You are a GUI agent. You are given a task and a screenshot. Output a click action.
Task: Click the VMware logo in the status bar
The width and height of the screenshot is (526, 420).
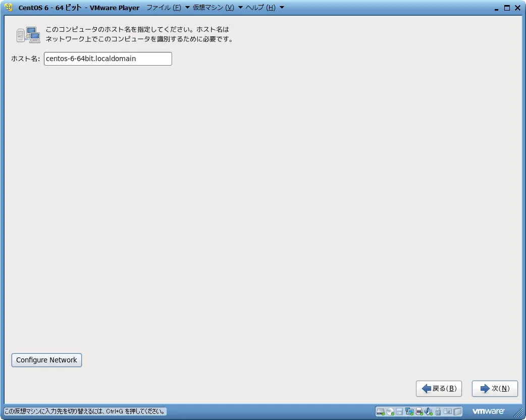point(488,411)
